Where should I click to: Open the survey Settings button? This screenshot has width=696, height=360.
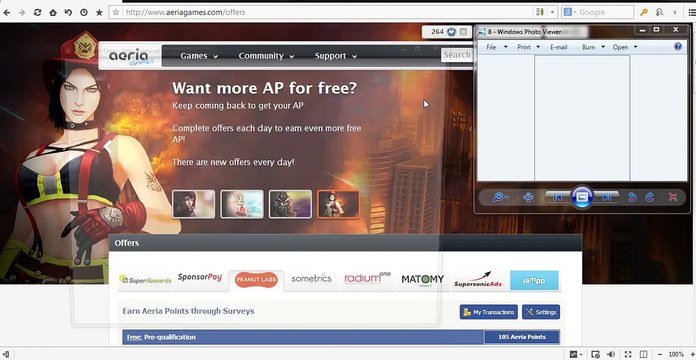[541, 312]
